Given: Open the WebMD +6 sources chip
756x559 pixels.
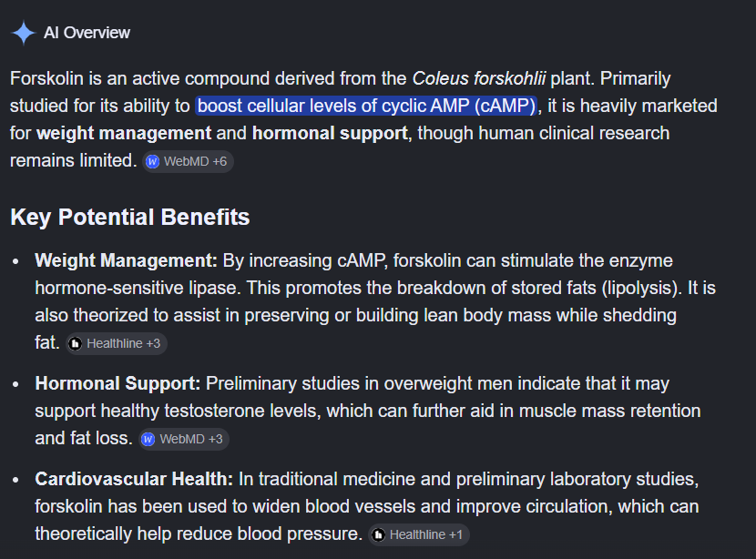Looking at the screenshot, I should (188, 161).
